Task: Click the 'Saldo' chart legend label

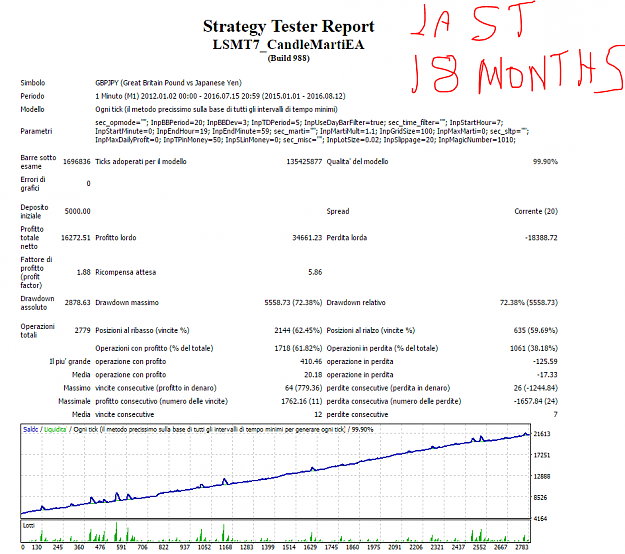Action: [31, 429]
